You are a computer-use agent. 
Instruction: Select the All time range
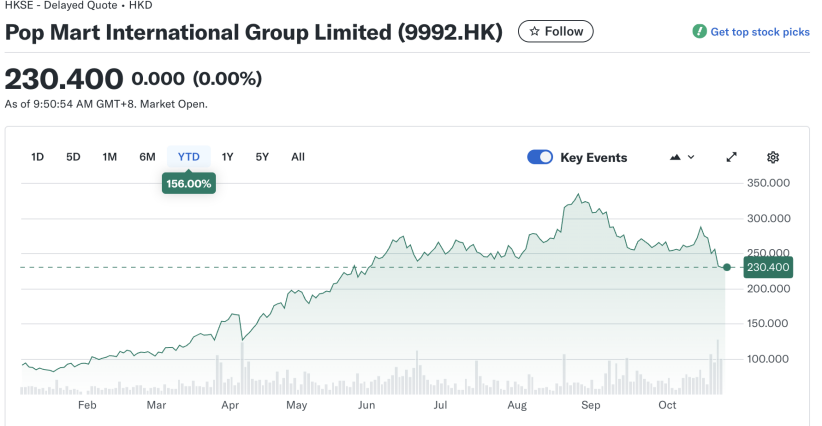(298, 157)
